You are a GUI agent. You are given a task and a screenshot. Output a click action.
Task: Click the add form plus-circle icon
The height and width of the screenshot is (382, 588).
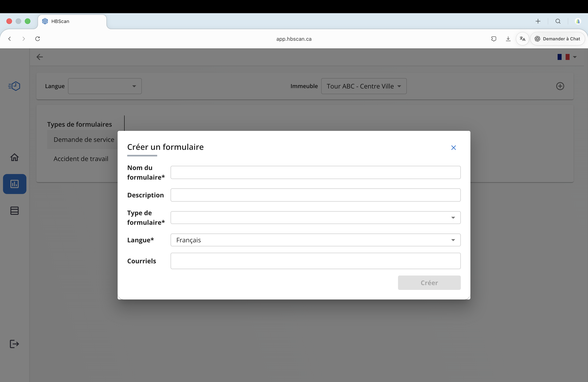(560, 86)
